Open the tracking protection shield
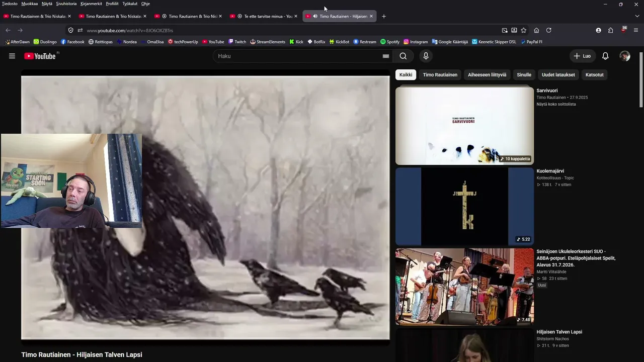The image size is (644, 362). pos(71,30)
